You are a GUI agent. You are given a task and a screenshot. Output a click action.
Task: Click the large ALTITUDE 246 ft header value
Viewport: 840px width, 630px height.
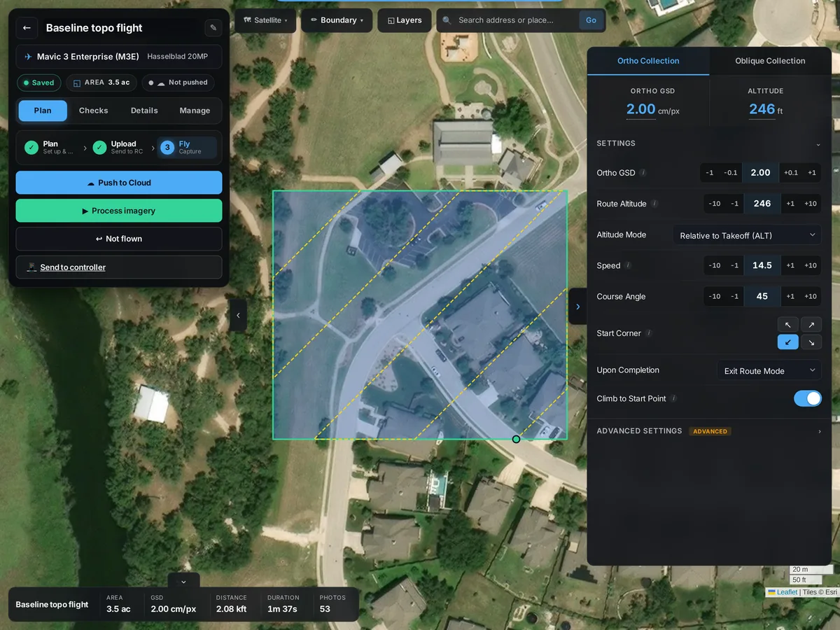pos(762,109)
